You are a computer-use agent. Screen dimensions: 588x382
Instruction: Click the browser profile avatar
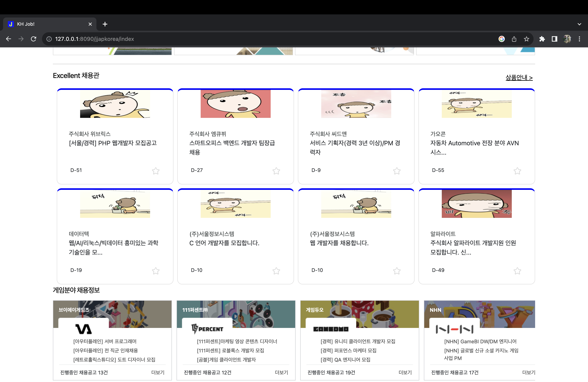coord(567,39)
